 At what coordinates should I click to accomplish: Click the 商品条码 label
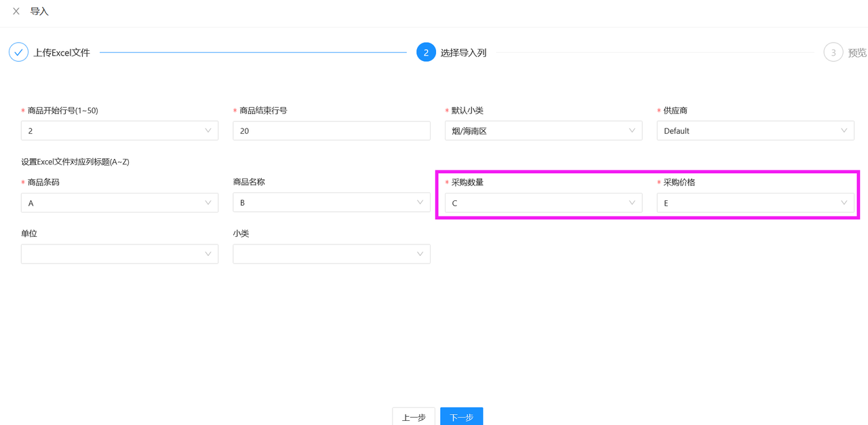(44, 182)
